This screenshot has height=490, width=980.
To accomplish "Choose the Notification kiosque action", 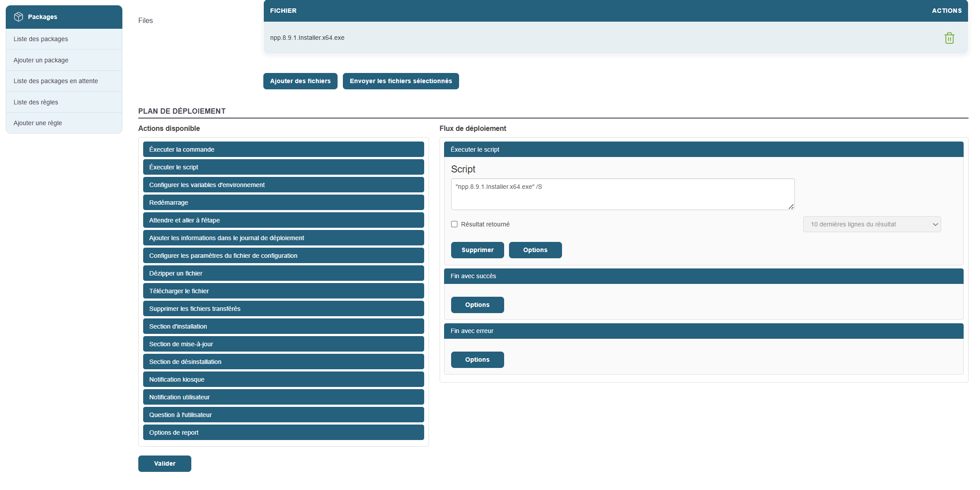I will pyautogui.click(x=283, y=379).
